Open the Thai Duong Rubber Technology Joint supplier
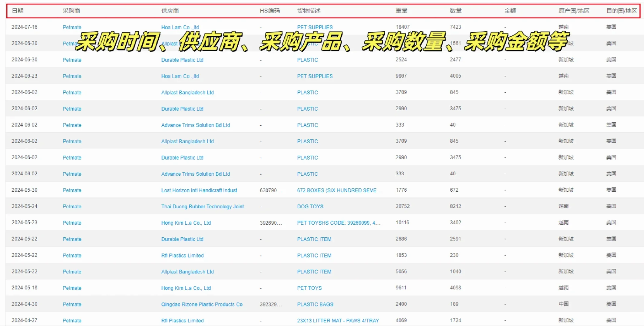The image size is (644, 327). [x=202, y=206]
